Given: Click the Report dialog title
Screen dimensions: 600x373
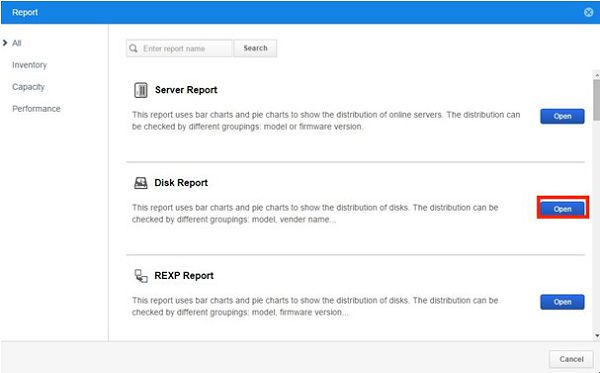Looking at the screenshot, I should pos(25,12).
